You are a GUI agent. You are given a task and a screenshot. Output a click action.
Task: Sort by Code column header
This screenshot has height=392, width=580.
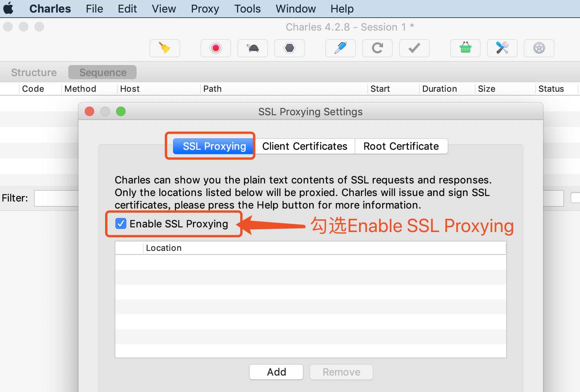[x=40, y=89]
